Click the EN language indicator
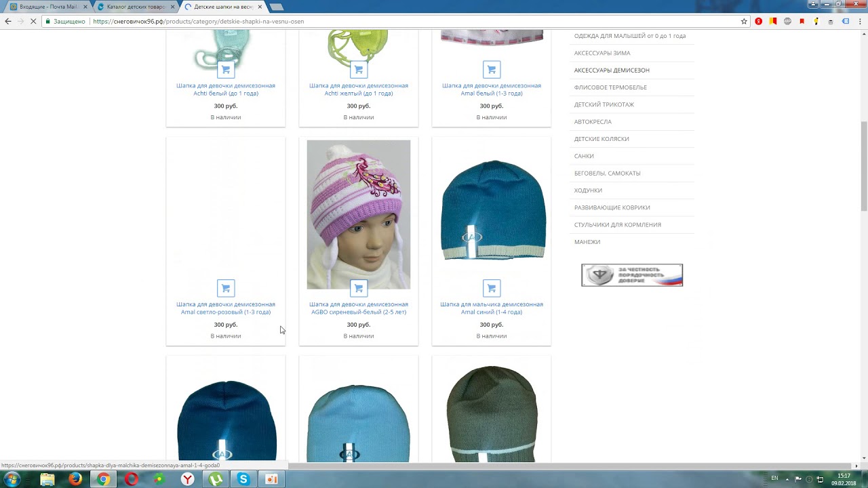The height and width of the screenshot is (488, 868). (x=774, y=479)
